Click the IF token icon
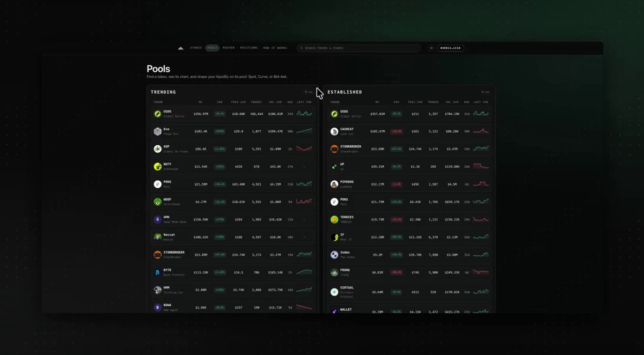Screen dimensions: 644x355 click(x=334, y=236)
